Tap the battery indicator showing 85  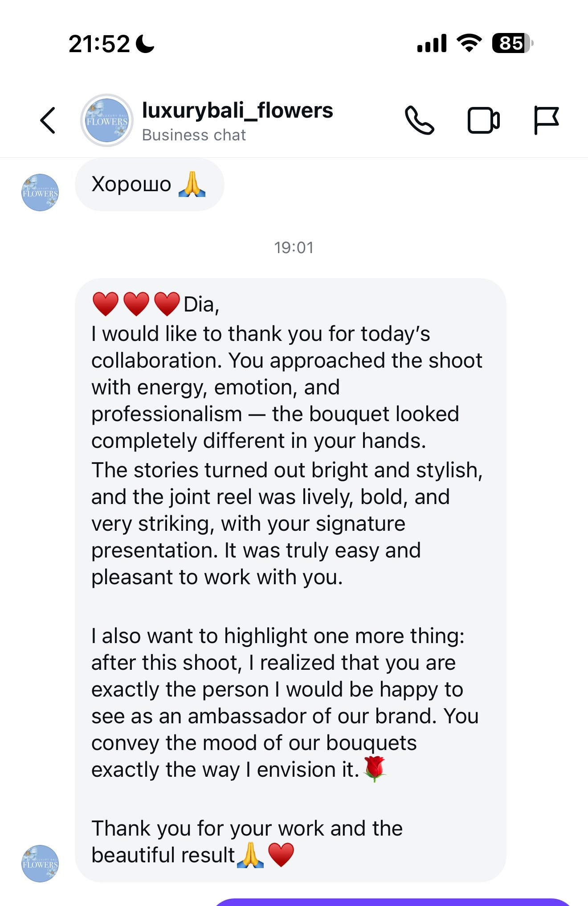(x=512, y=43)
